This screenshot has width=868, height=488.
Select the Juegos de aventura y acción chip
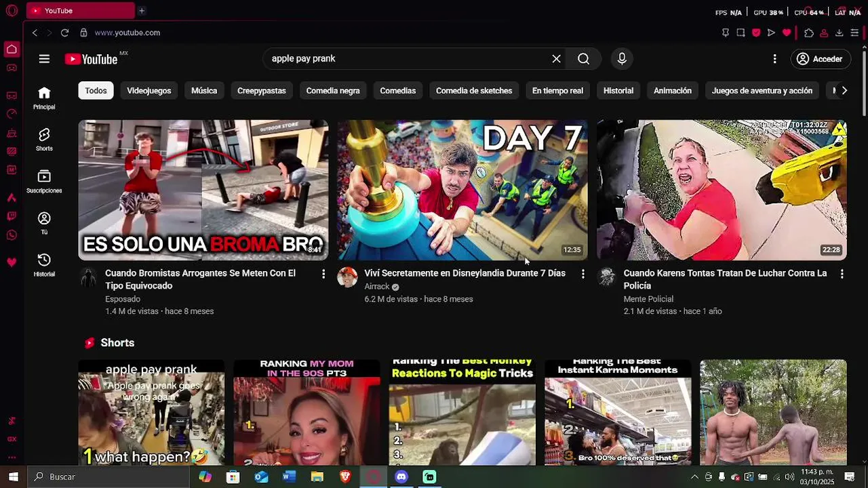tap(762, 91)
